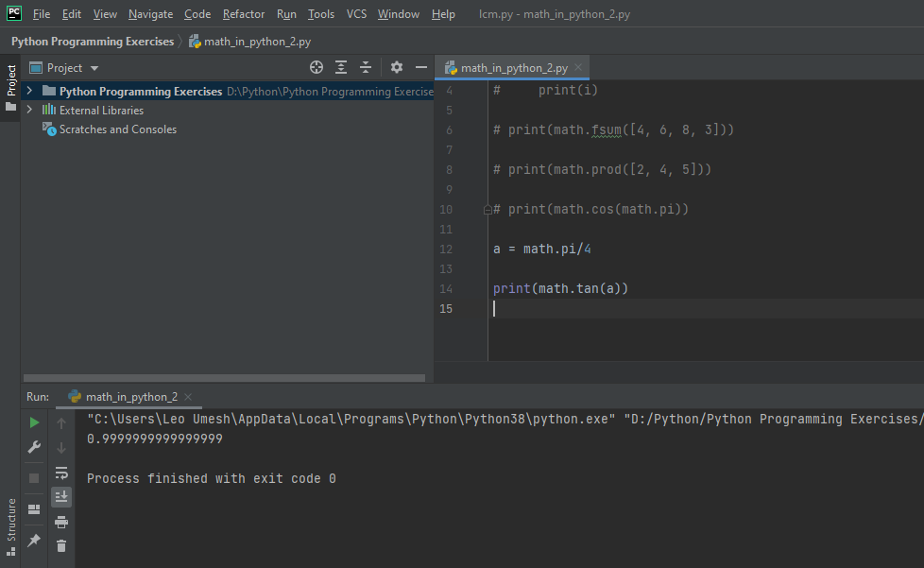Expand External Libraries node

(x=29, y=110)
